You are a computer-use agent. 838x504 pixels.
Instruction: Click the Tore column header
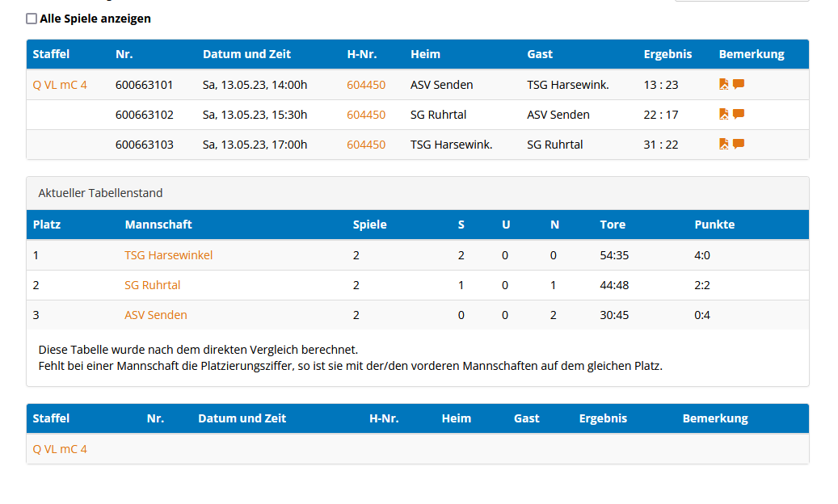pos(613,225)
